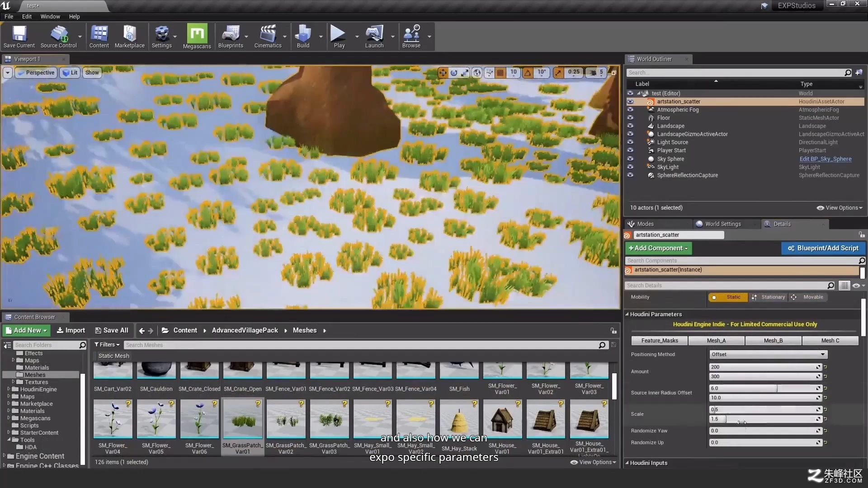Click the Browse toolbar icon
868x488 pixels.
point(411,37)
